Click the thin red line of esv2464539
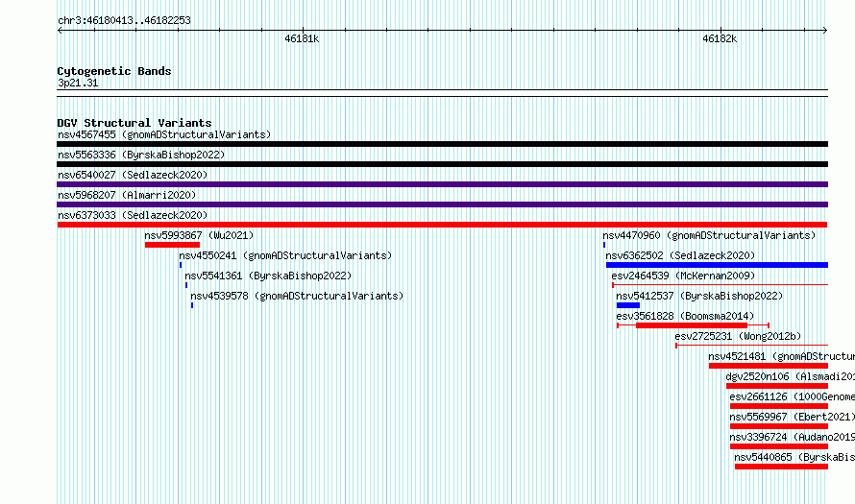 (x=720, y=285)
